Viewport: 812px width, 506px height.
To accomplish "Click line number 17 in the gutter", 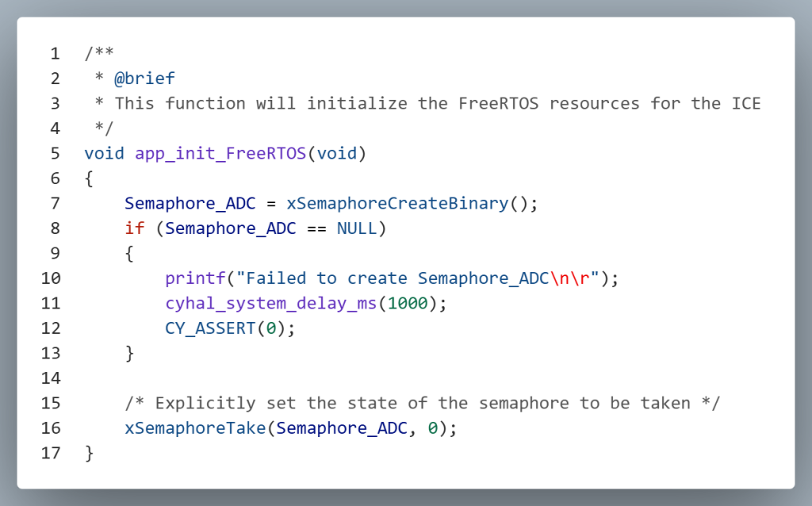I will coord(50,453).
